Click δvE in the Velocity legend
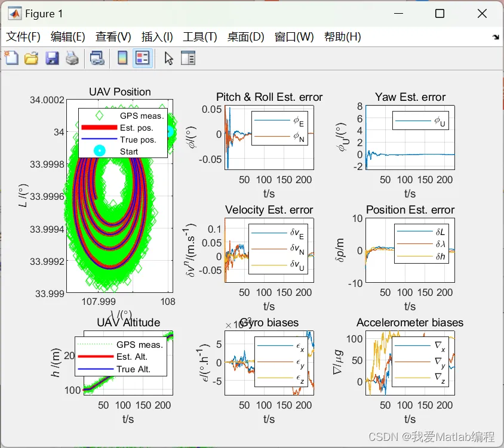 297,233
